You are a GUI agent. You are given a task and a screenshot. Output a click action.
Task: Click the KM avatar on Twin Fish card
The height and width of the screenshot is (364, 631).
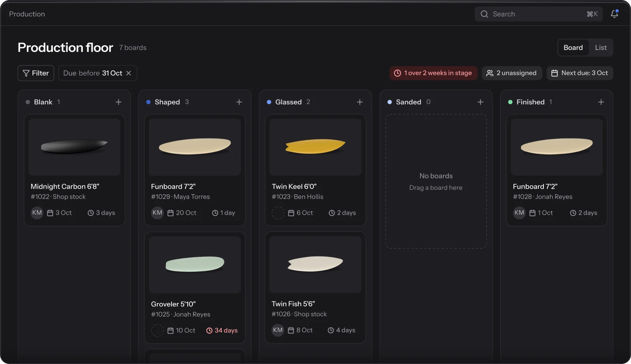(x=278, y=330)
